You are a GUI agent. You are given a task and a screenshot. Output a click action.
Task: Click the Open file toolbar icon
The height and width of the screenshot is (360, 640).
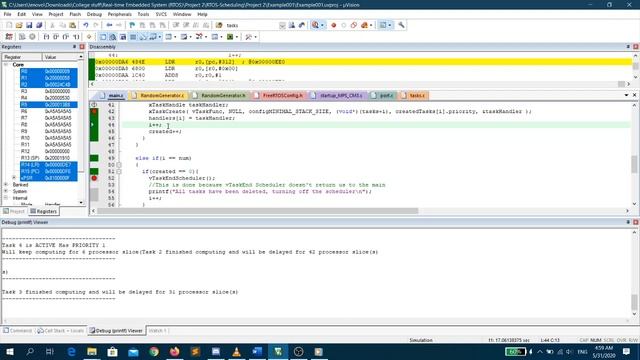click(x=19, y=25)
